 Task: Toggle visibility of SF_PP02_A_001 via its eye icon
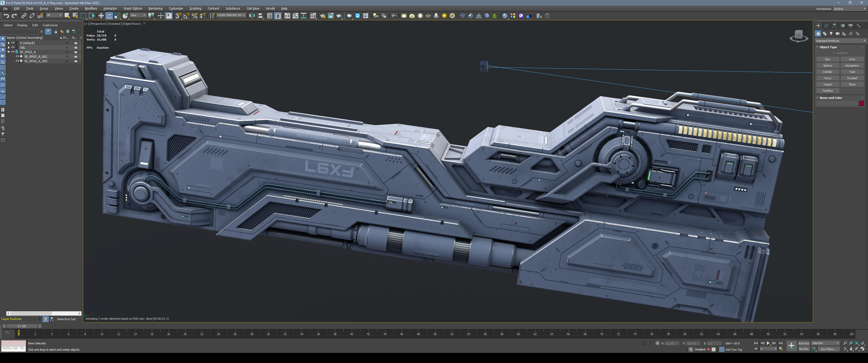tap(17, 56)
